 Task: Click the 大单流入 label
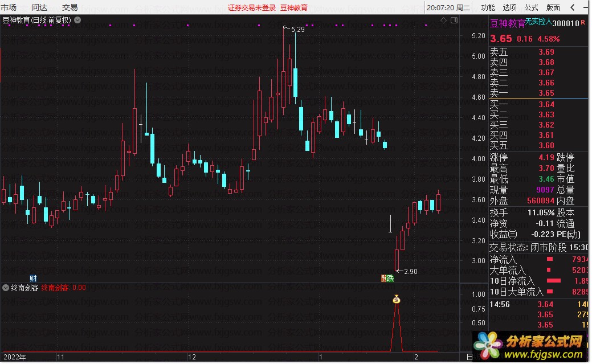(x=508, y=271)
